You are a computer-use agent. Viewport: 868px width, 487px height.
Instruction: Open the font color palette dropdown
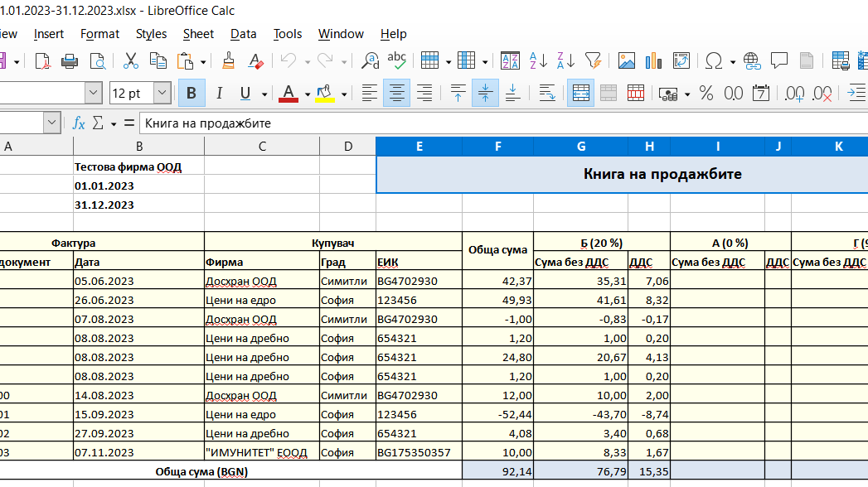coord(308,94)
